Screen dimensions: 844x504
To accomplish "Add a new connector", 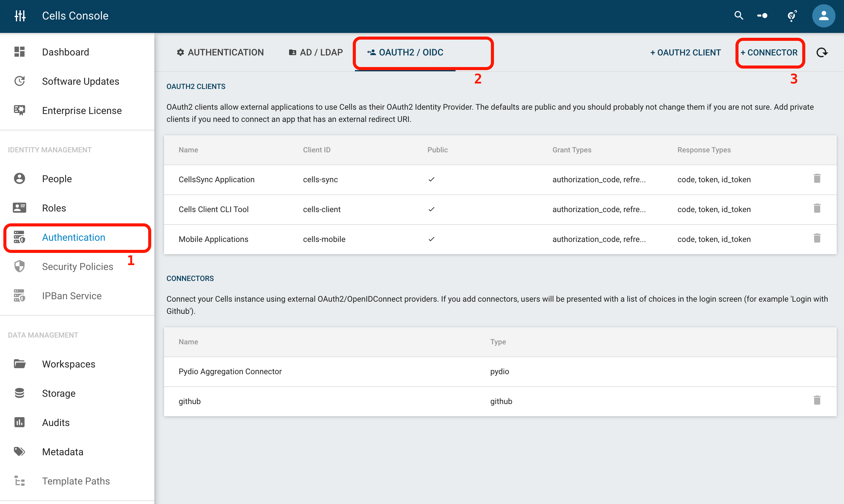I will click(769, 52).
